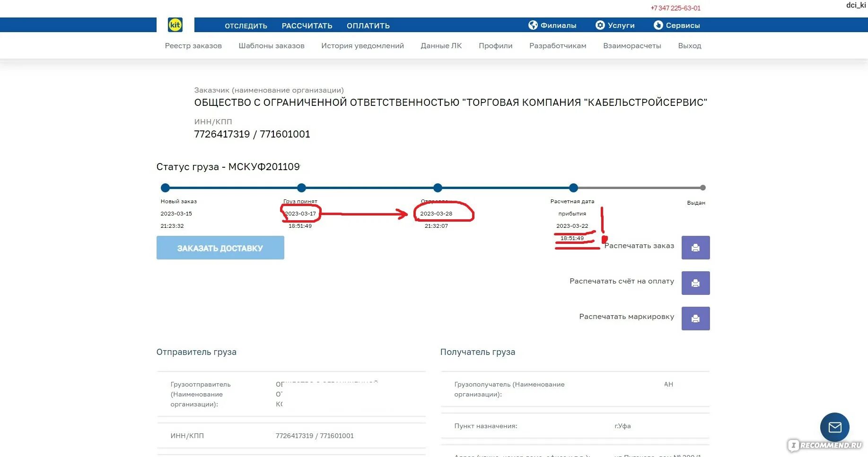Viewport: 868px width, 457px height.
Task: Open the ОТСЛЕДИТЬ menu item
Action: point(246,26)
